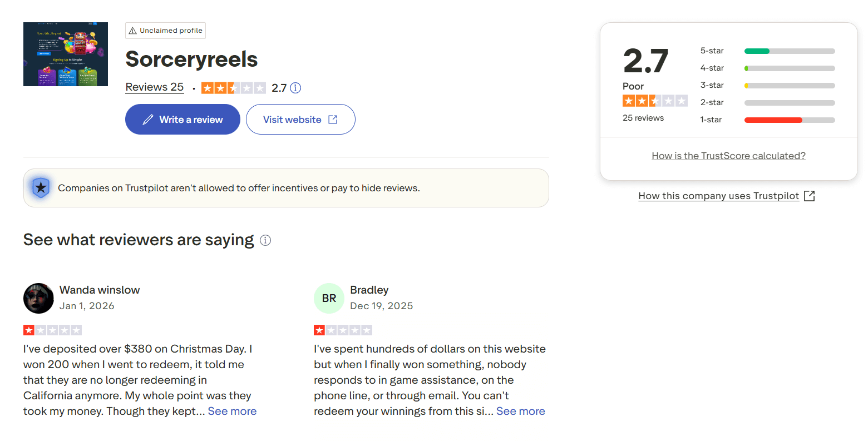Screen dimensions: 868x441
Task: Click the shield star badge icon
Action: tap(41, 188)
